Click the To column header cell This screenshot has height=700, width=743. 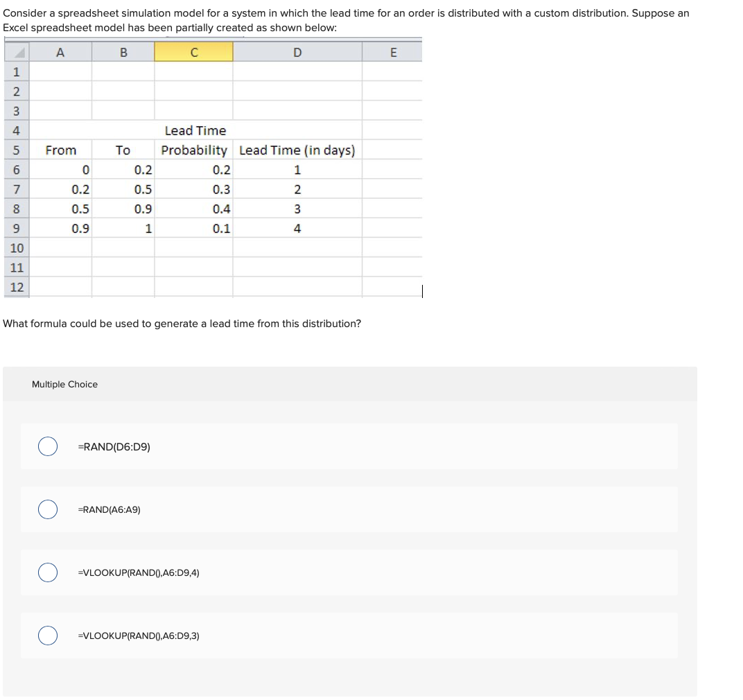pos(123,150)
